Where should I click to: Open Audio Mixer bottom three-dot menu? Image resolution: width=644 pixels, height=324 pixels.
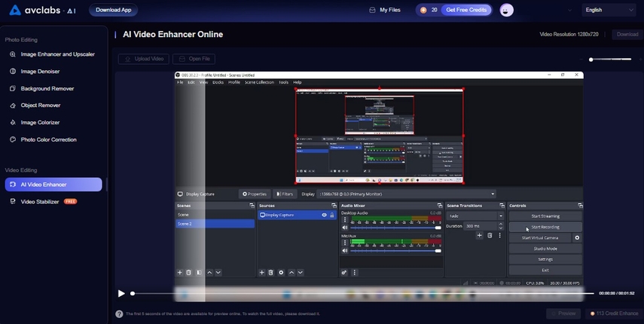pyautogui.click(x=355, y=272)
